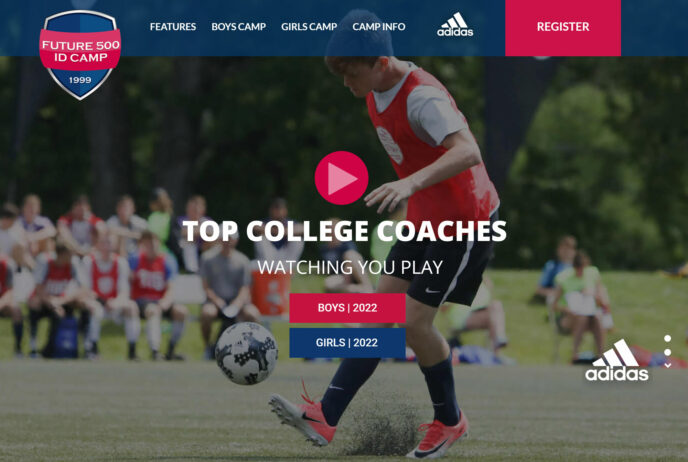688x462 pixels.
Task: Click the Watching You Play subheading
Action: 350,267
